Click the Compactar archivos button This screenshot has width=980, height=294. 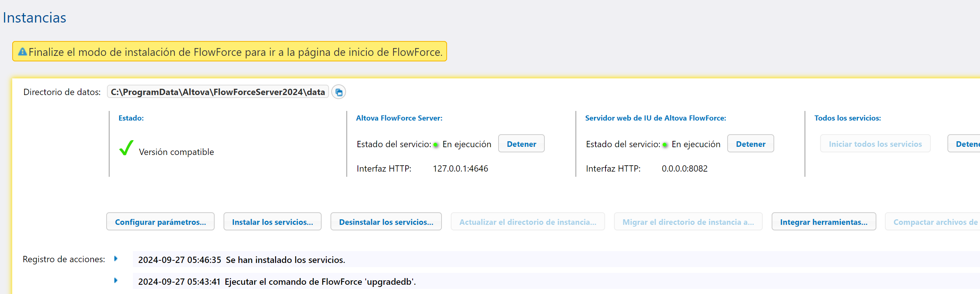coord(934,222)
